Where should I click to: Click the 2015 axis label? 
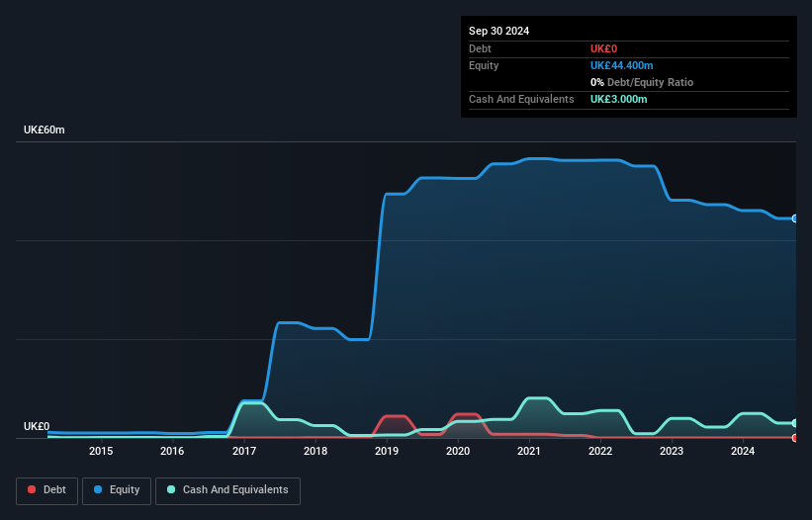(101, 451)
